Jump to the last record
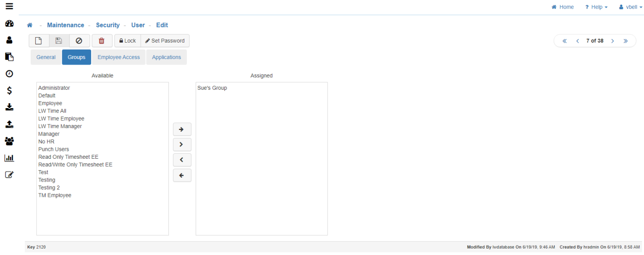Image resolution: width=644 pixels, height=255 pixels. pyautogui.click(x=626, y=41)
